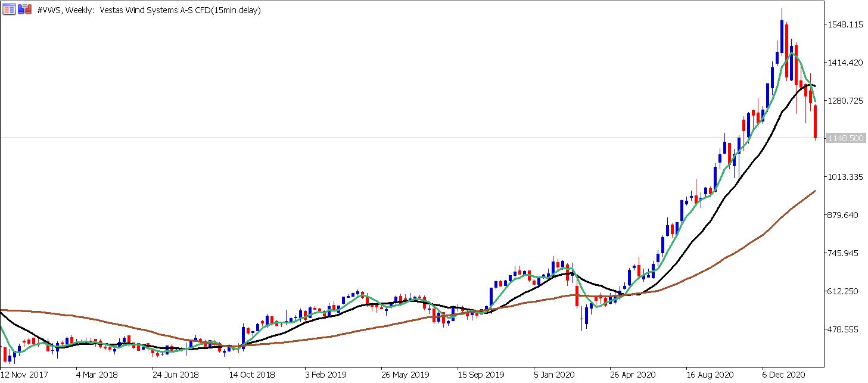This screenshot has height=383, width=868.
Task: Click the last red candle at chart end
Action: pyautogui.click(x=815, y=123)
